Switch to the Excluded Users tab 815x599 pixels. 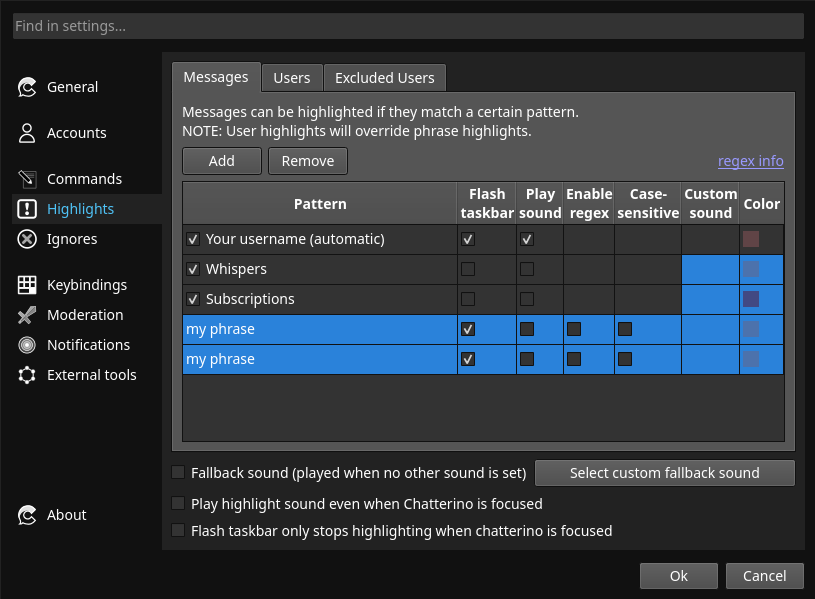click(385, 78)
